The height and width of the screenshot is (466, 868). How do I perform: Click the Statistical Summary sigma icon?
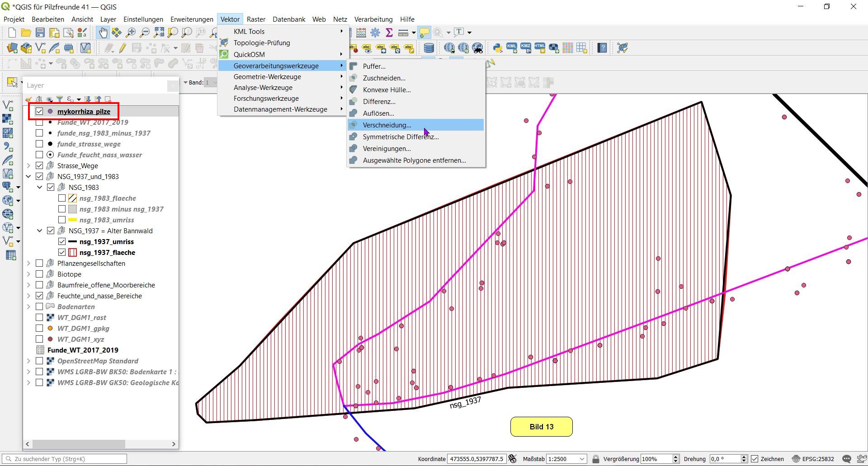[x=389, y=32]
